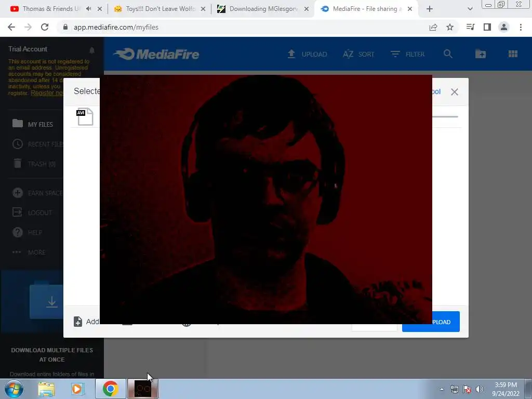Open the Chrome three-dot menu

(521, 27)
